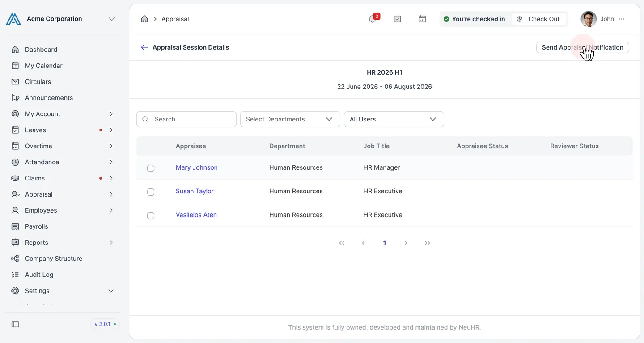Click the Audit Log list icon
This screenshot has width=644, height=343.
click(15, 275)
